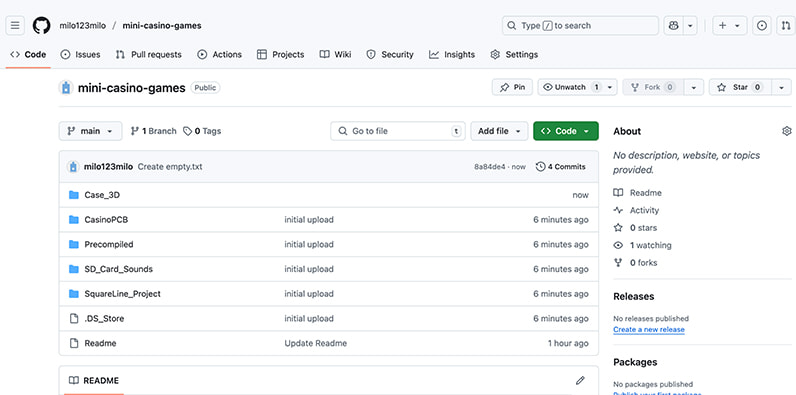Edit About details with gear icon

point(786,131)
